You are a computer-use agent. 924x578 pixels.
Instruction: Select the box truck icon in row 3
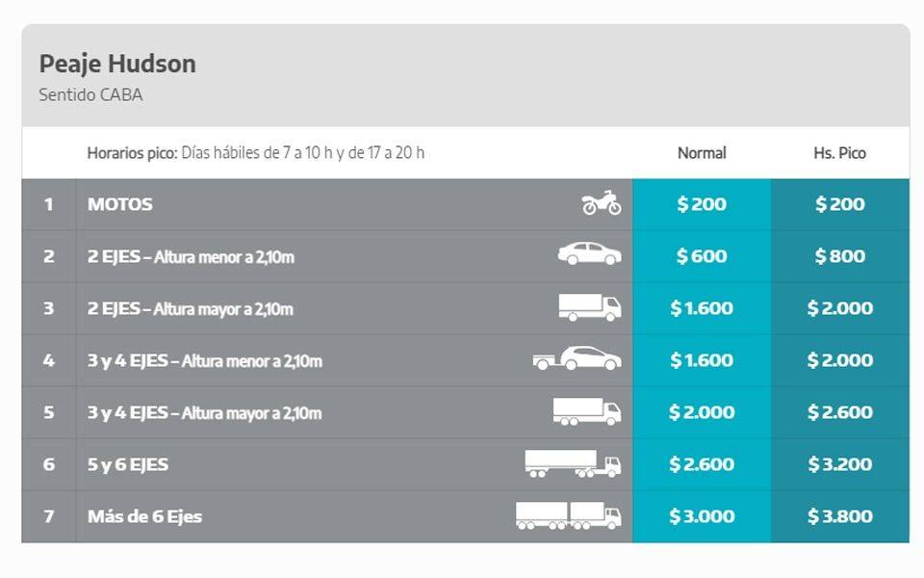590,307
